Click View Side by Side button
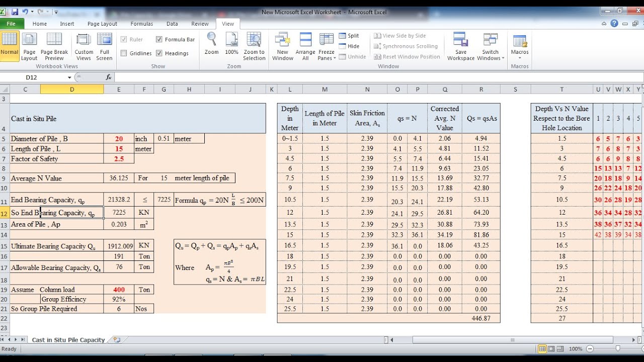This screenshot has width=644, height=362. point(400,36)
